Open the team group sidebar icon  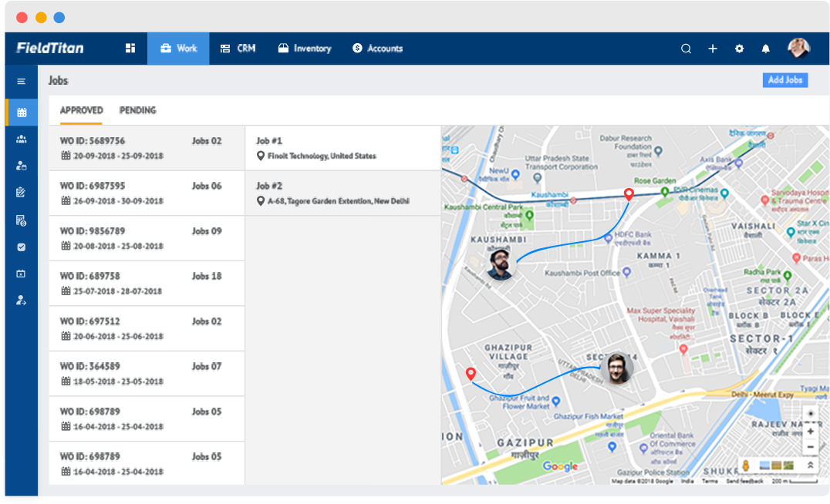tap(21, 139)
